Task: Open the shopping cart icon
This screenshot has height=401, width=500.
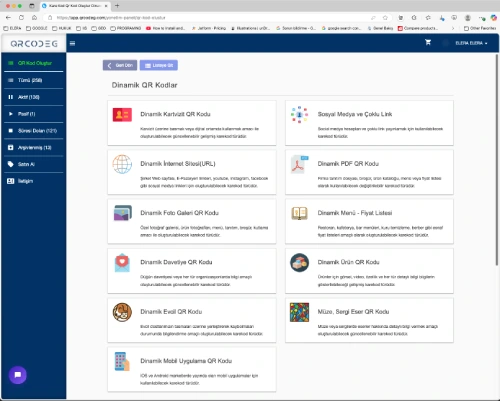Action: 428,42
